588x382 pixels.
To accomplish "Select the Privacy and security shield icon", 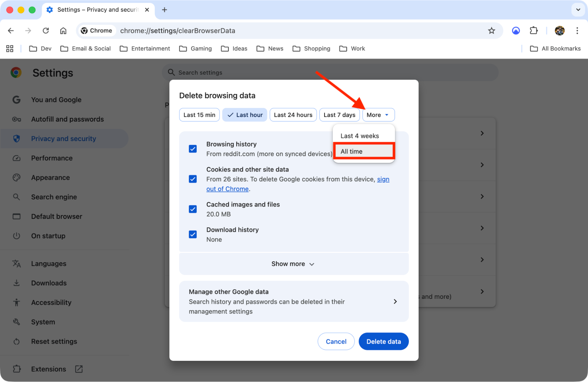I will click(x=17, y=138).
